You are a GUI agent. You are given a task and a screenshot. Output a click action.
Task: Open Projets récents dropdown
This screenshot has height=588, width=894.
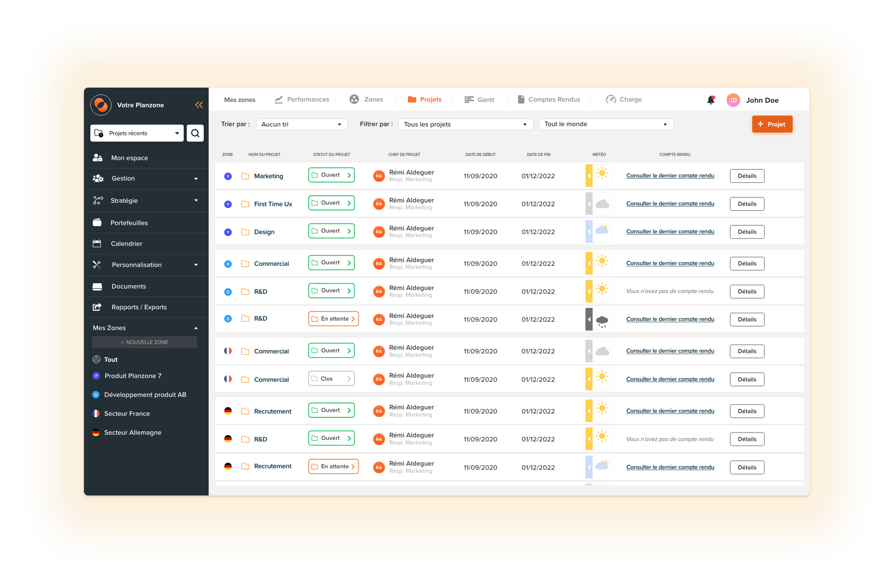137,133
